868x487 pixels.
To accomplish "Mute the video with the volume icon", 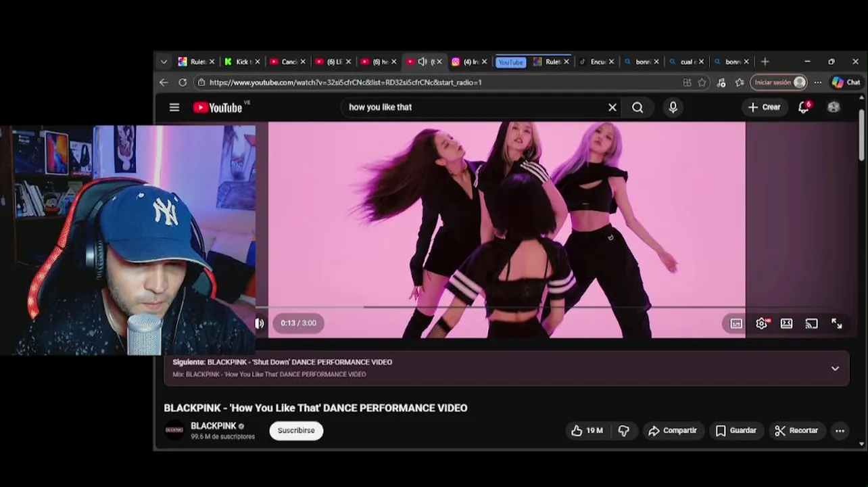I will tap(260, 323).
